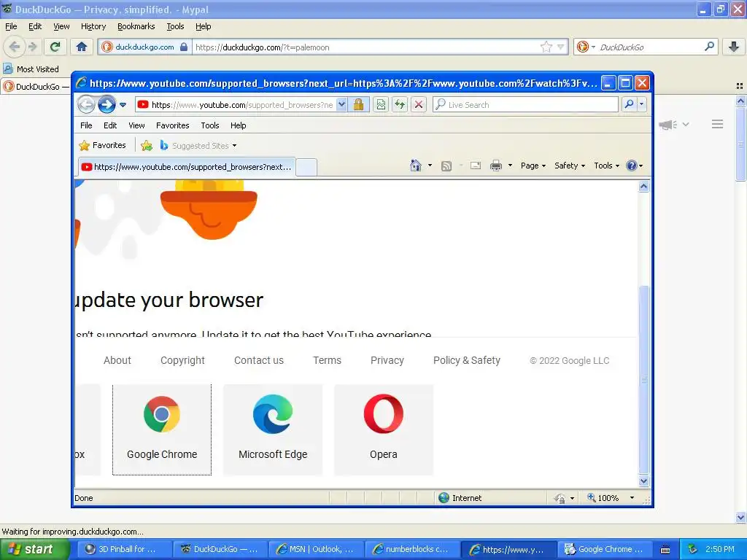Click the megaphone icon on DuckDuckGo page
This screenshot has height=560, width=747.
tap(668, 125)
